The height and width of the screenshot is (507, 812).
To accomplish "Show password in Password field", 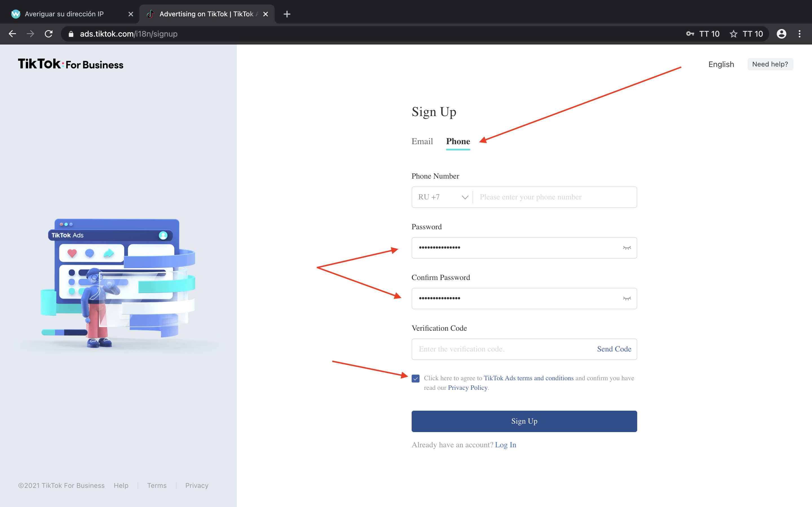I will [626, 248].
